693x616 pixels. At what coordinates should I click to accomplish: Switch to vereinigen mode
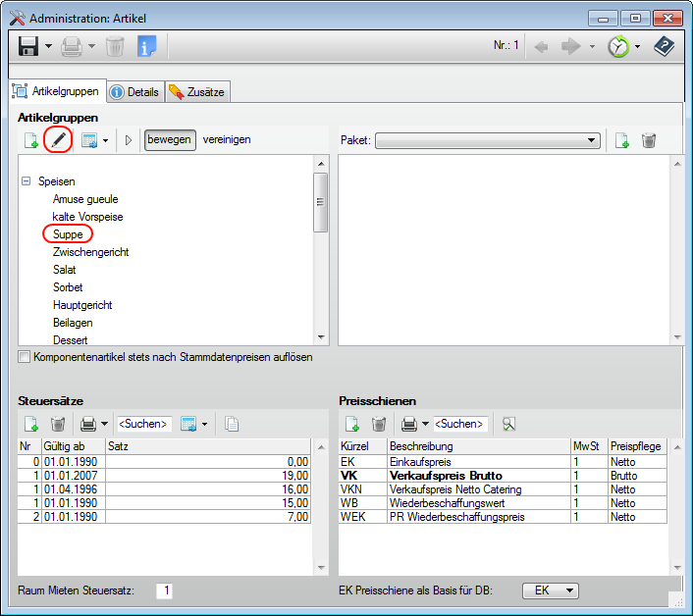pyautogui.click(x=227, y=139)
